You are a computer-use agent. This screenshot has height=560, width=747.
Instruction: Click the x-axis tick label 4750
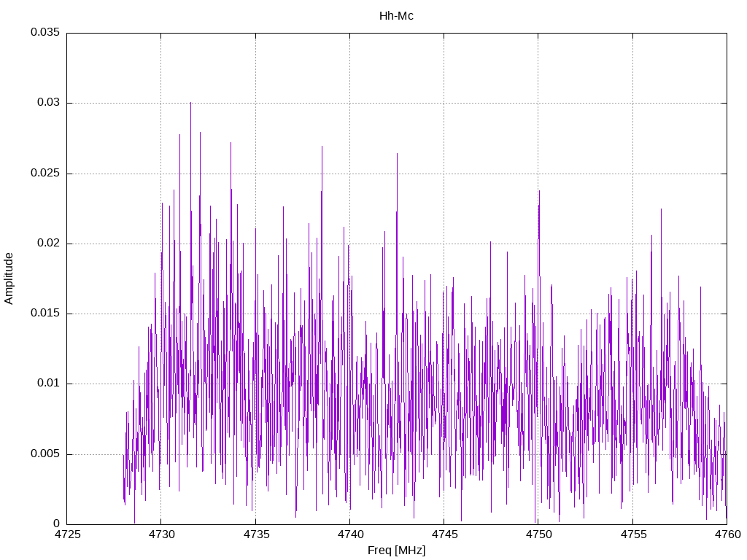click(x=539, y=534)
